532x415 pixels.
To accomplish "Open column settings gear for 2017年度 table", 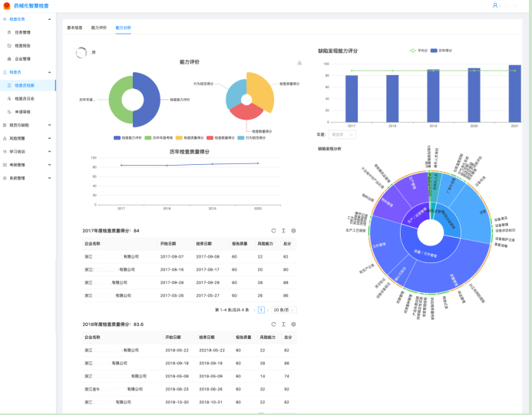I will 293,230.
